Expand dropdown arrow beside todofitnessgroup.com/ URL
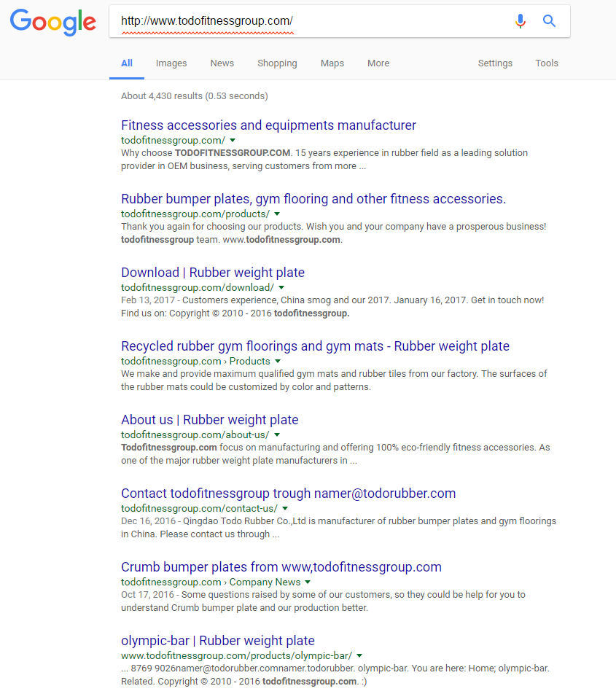Image resolution: width=616 pixels, height=694 pixels. coord(233,140)
